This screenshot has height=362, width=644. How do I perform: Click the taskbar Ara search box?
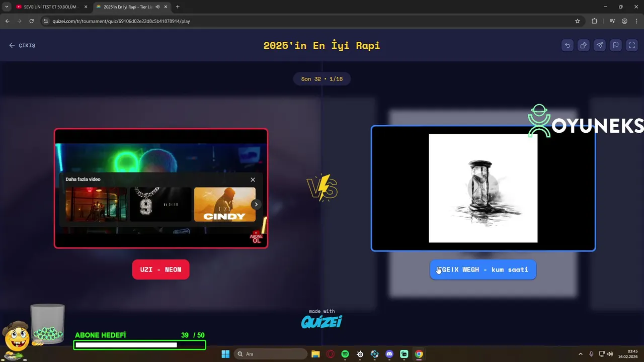[x=272, y=354]
